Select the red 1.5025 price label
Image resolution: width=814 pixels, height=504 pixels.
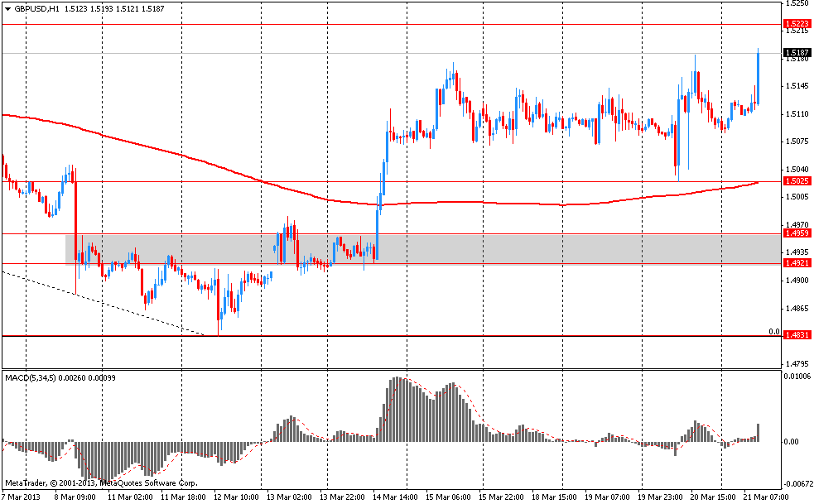tap(796, 181)
